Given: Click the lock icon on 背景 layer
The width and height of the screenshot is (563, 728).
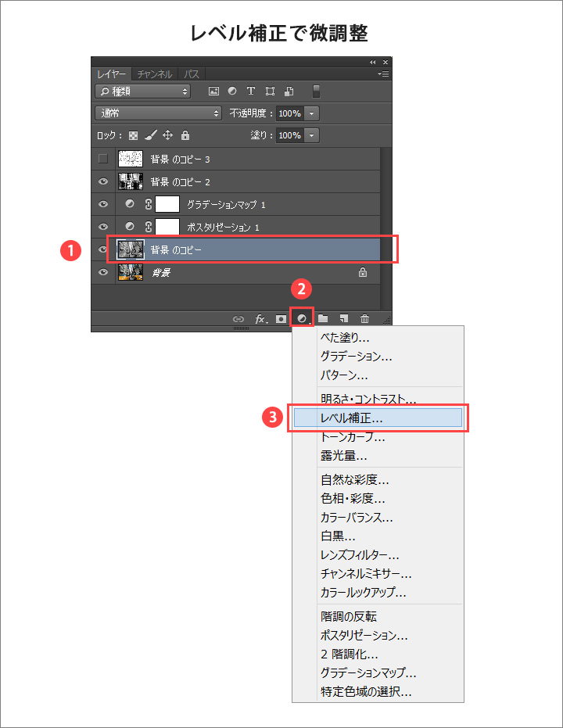Looking at the screenshot, I should pos(363,272).
